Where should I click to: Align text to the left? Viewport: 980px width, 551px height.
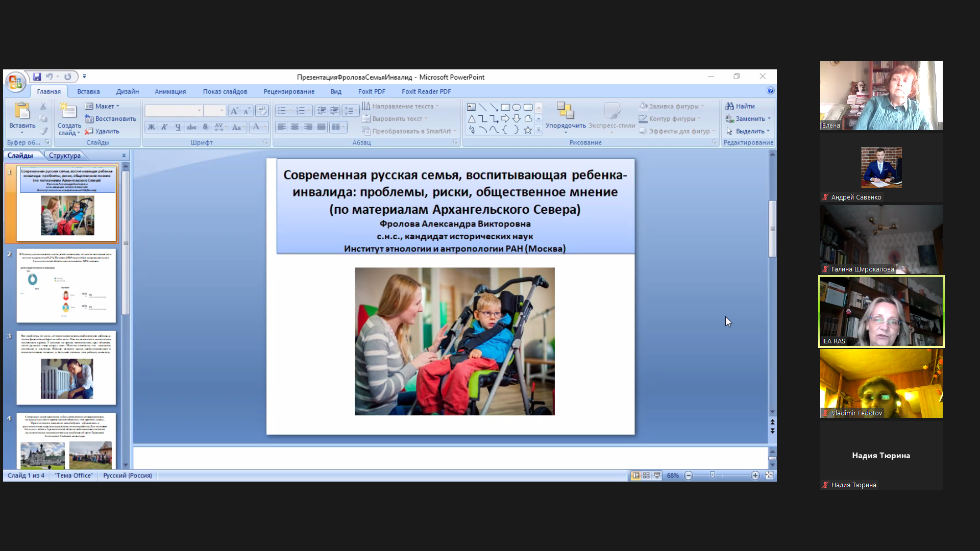click(x=281, y=127)
